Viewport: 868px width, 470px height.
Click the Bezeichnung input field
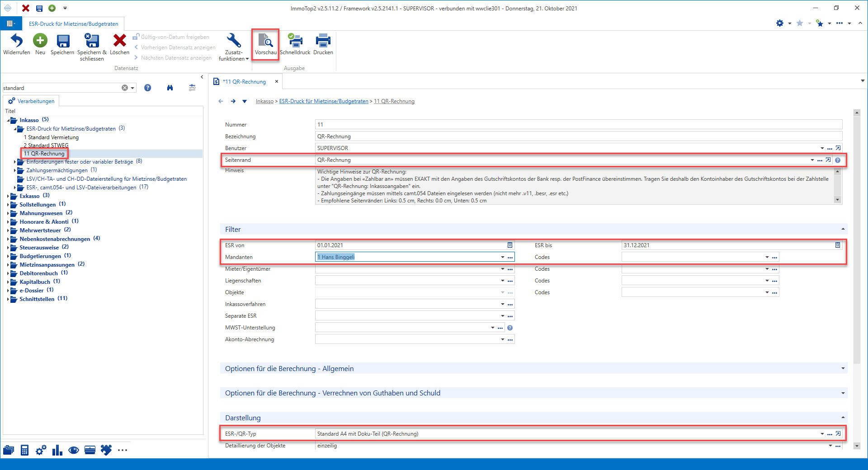click(x=579, y=136)
